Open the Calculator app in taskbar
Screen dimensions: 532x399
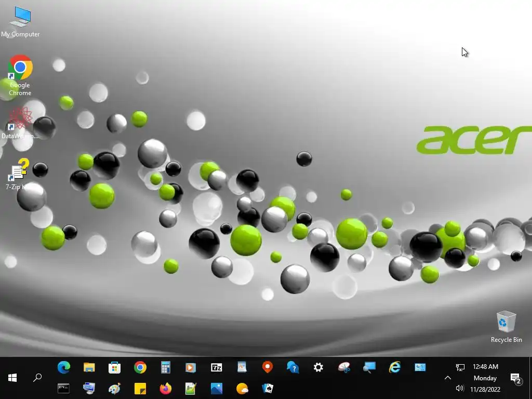click(x=166, y=367)
